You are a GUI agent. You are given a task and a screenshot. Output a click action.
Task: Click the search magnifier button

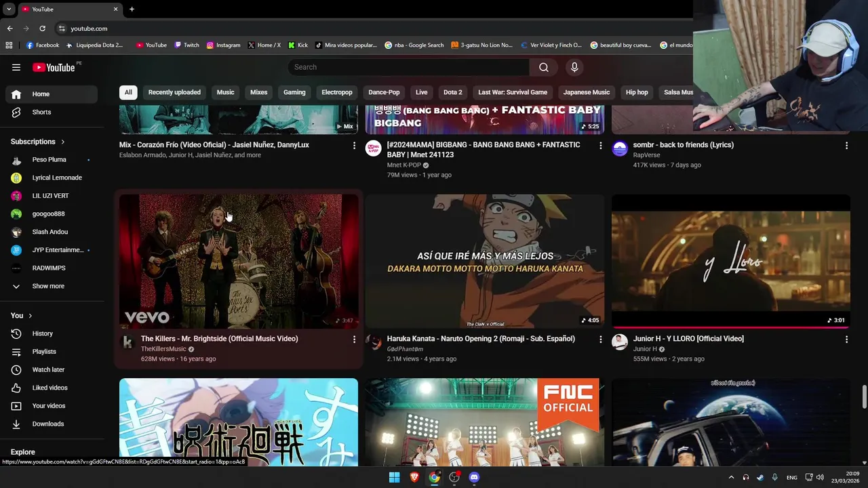pyautogui.click(x=544, y=67)
